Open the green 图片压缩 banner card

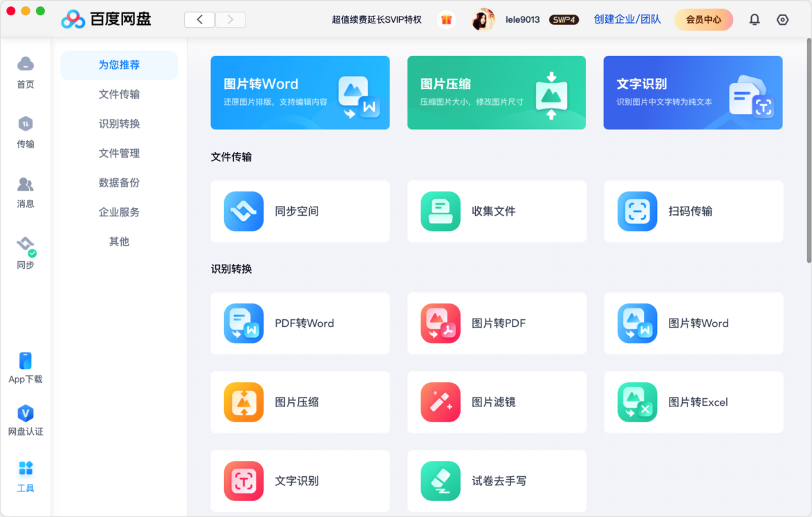(497, 93)
